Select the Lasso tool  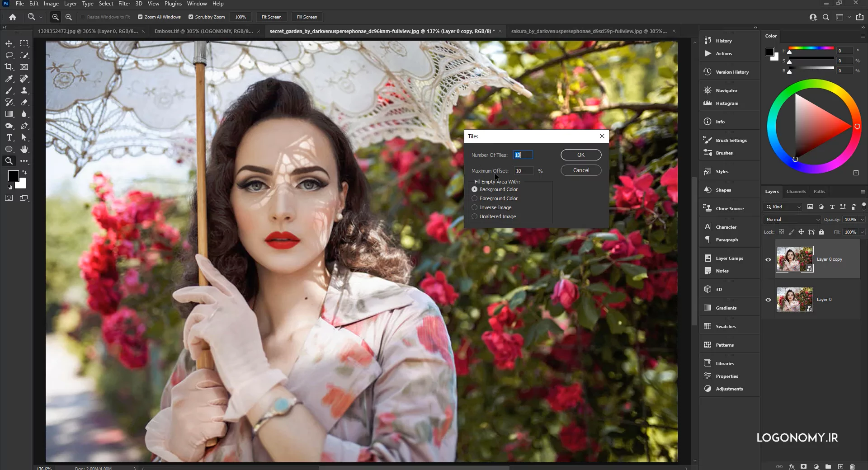click(9, 55)
